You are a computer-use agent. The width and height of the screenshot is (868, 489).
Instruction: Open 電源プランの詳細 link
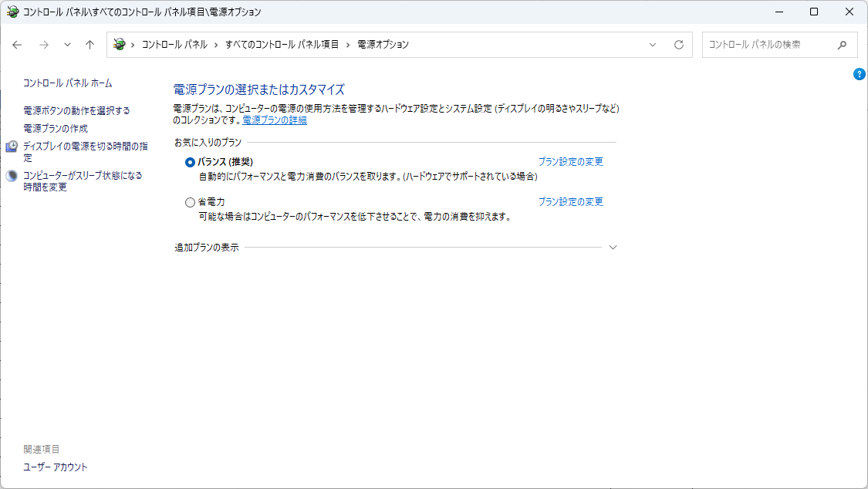click(275, 120)
